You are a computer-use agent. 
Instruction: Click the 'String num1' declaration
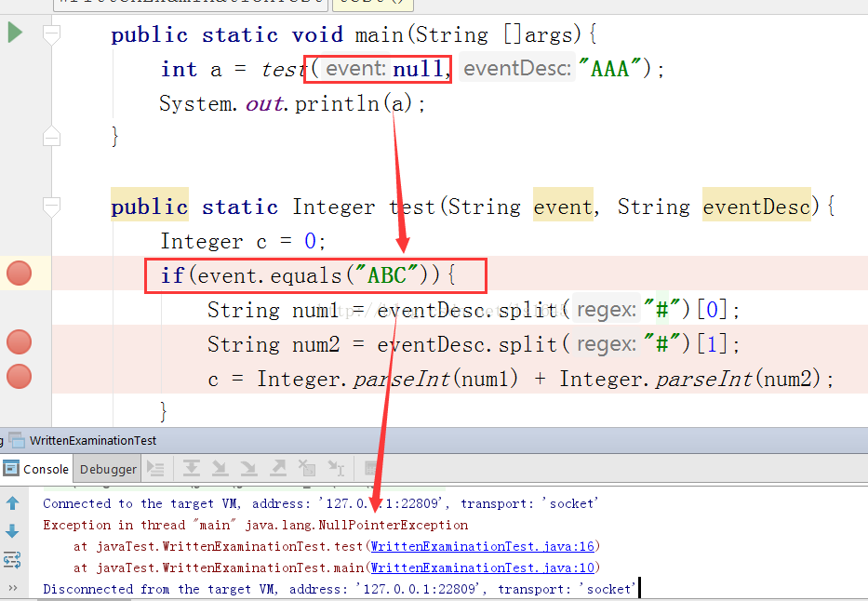275,310
